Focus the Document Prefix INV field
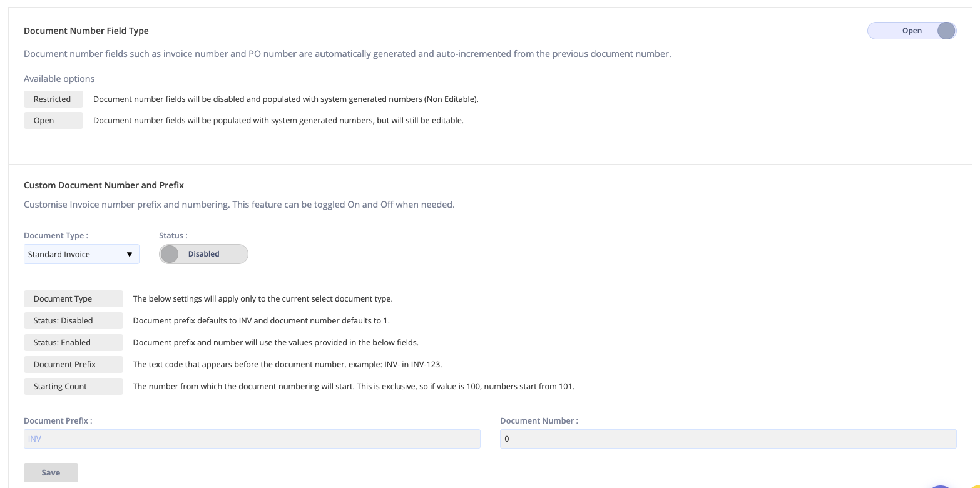Screen dimensions: 980x488 point(252,439)
